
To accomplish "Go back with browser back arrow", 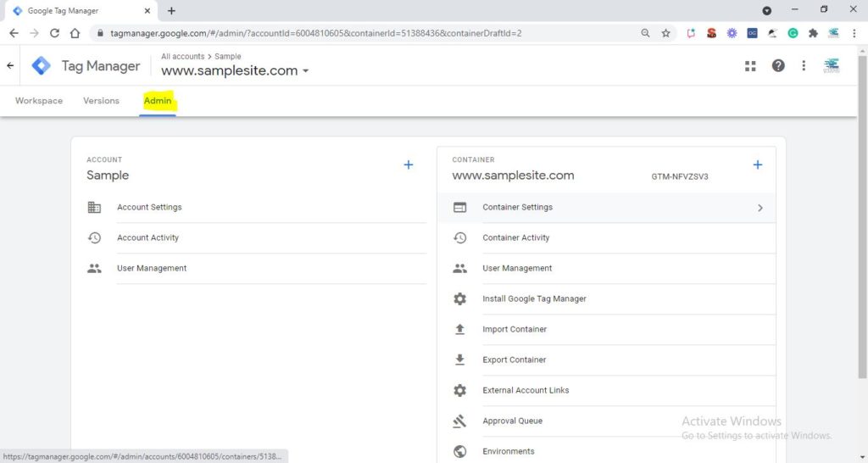I will coord(14,33).
